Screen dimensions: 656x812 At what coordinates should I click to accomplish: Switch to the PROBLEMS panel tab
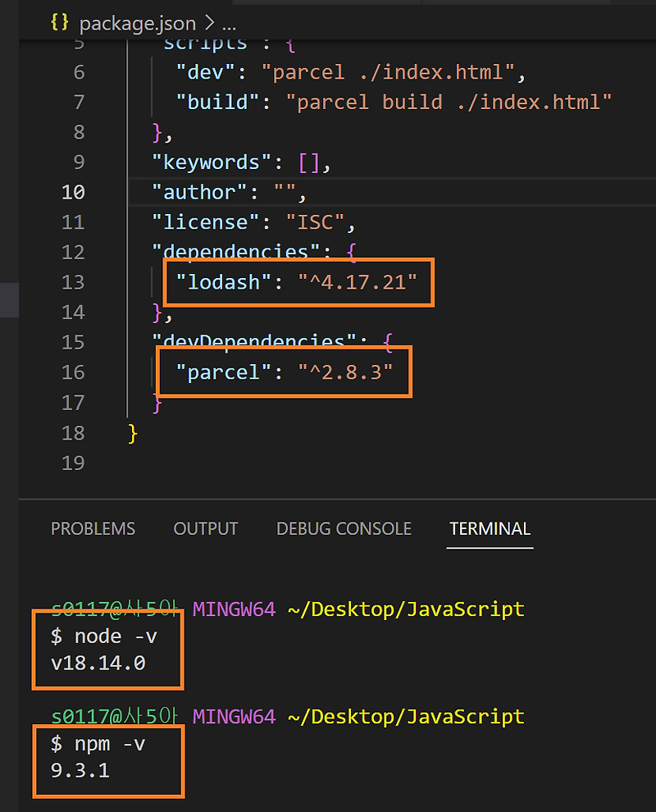tap(93, 529)
